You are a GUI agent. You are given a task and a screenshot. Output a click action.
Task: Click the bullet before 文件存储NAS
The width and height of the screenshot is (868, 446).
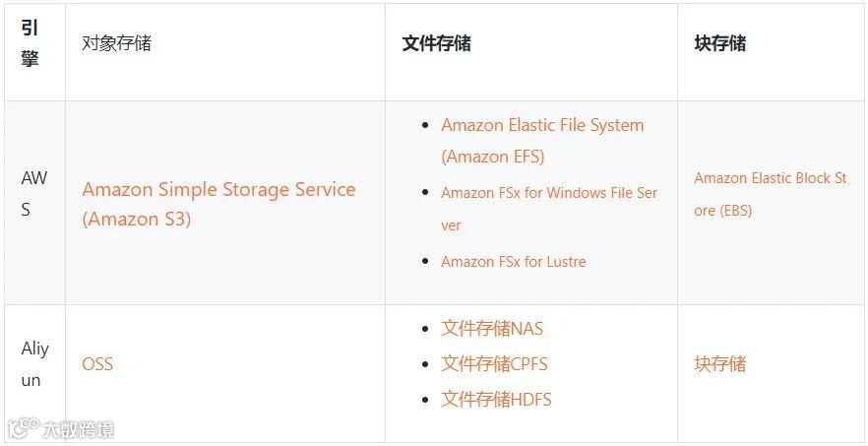(424, 329)
